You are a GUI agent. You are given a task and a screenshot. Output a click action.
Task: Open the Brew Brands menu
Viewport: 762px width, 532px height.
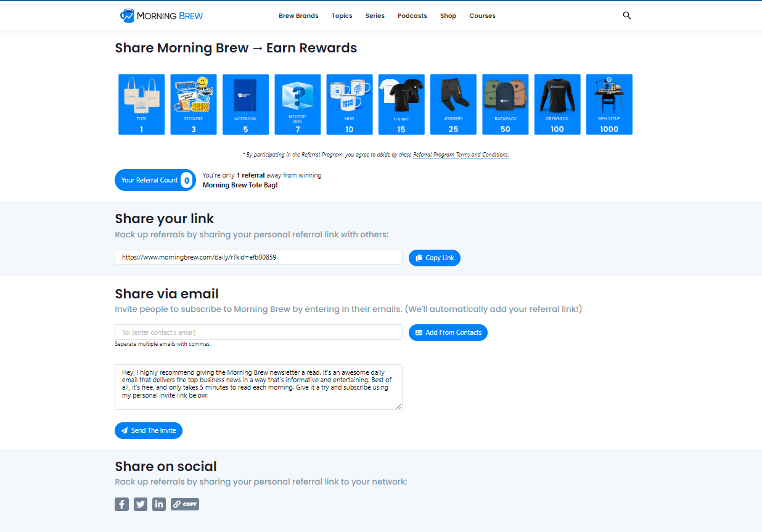298,16
